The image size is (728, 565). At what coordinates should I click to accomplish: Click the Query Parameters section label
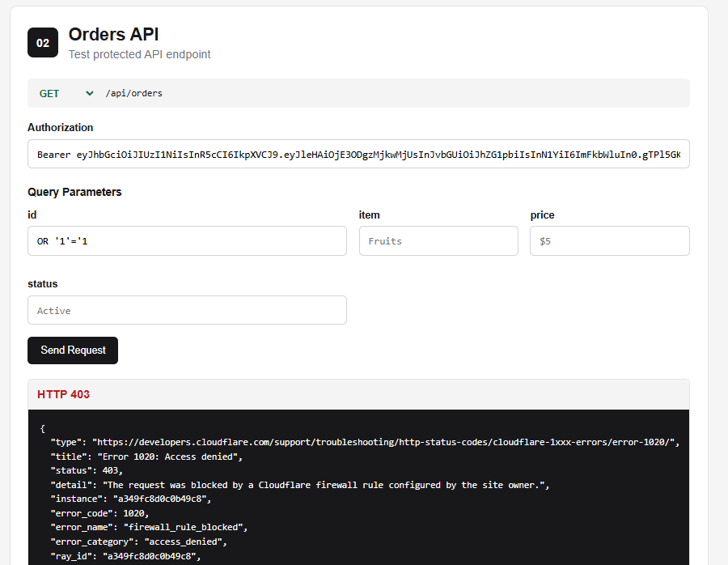tap(74, 192)
